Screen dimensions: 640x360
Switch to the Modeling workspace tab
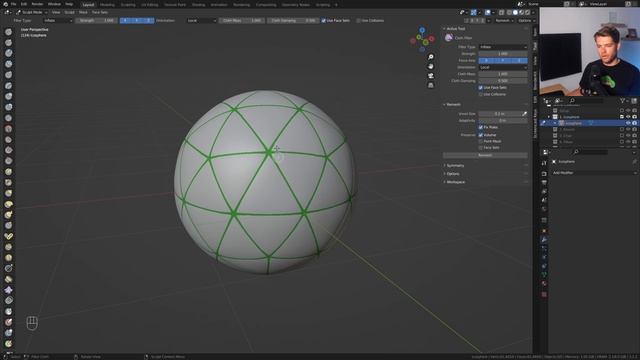pos(107,5)
